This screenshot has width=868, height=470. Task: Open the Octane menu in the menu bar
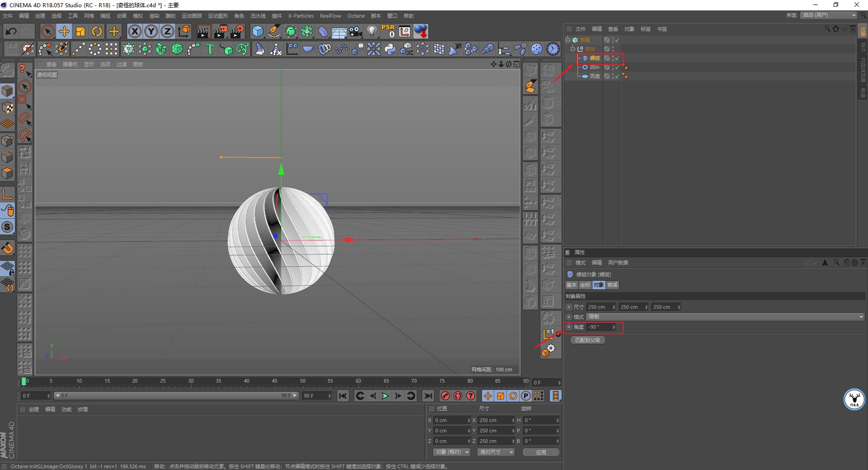[x=356, y=16]
